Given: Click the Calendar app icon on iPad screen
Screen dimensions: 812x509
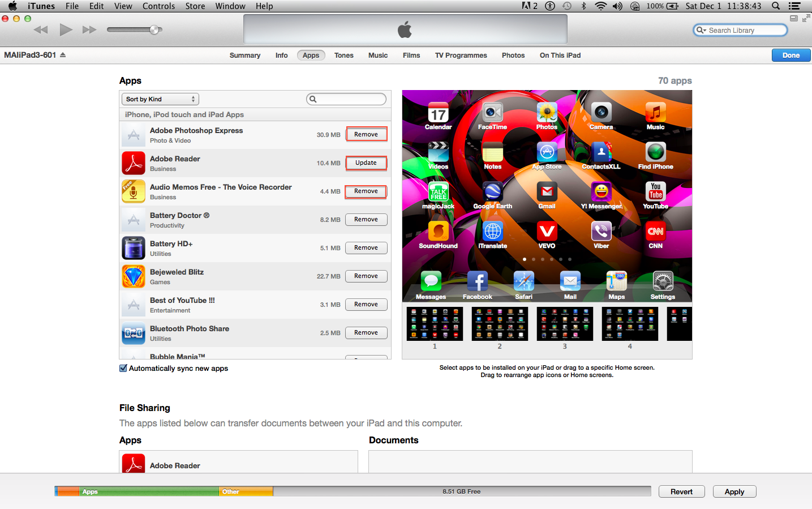Looking at the screenshot, I should click(439, 112).
